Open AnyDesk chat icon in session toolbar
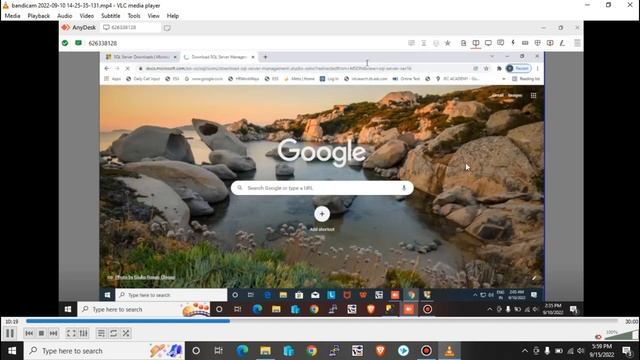This screenshot has width=640, height=360. [500, 43]
